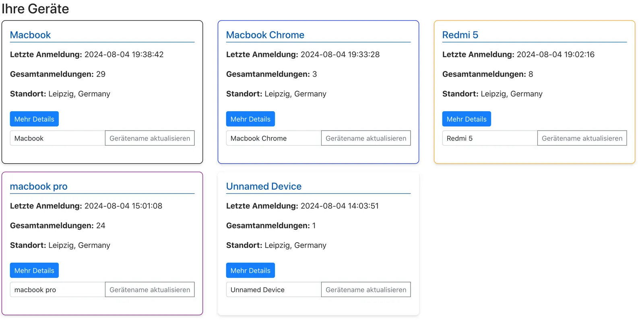Focus the name field containing Macbook

tap(58, 138)
